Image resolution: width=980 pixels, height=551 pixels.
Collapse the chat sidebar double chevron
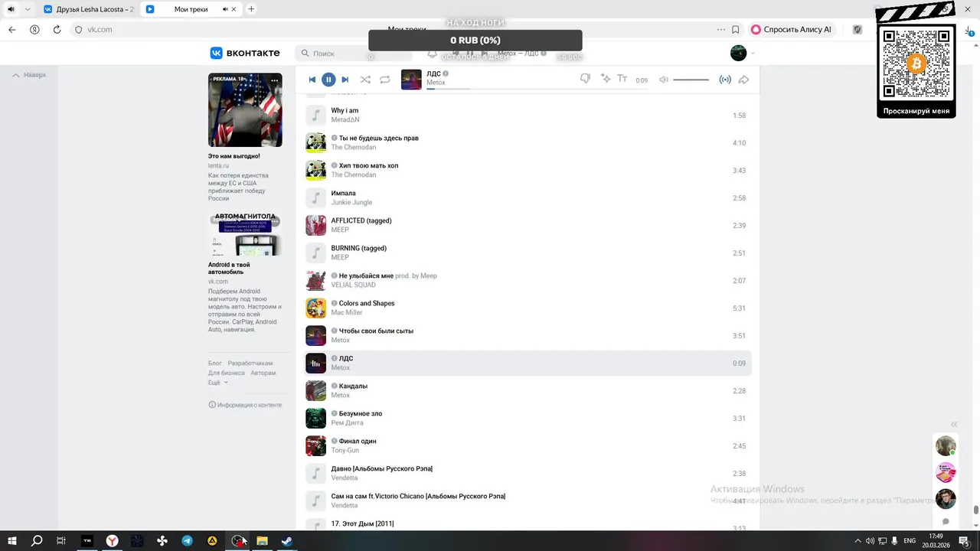coord(954,425)
